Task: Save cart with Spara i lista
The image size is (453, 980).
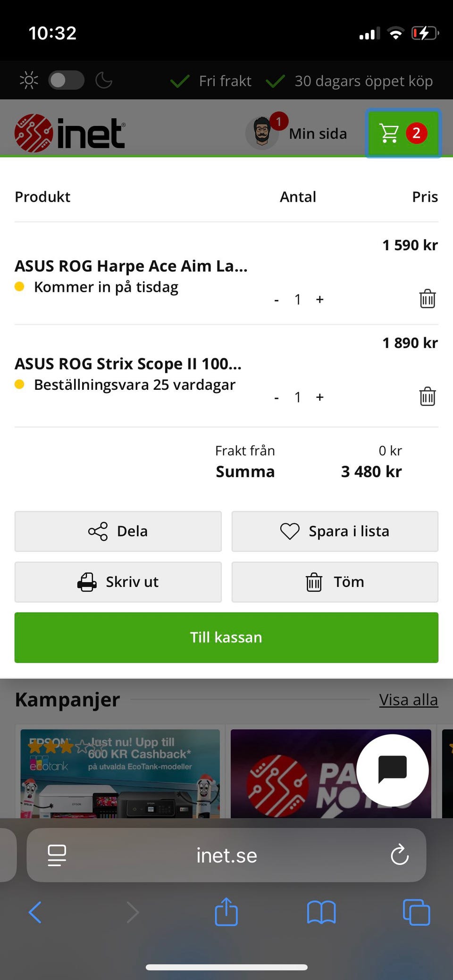Action: pyautogui.click(x=335, y=531)
